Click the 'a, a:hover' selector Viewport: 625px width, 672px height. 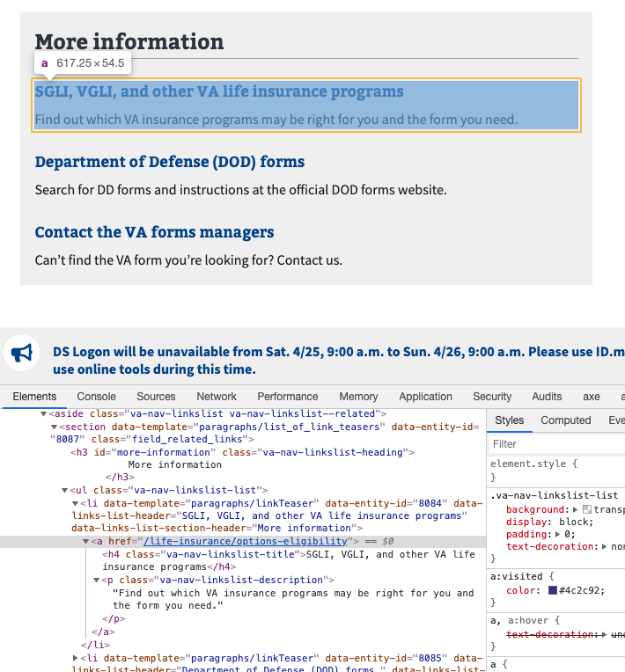pos(519,620)
